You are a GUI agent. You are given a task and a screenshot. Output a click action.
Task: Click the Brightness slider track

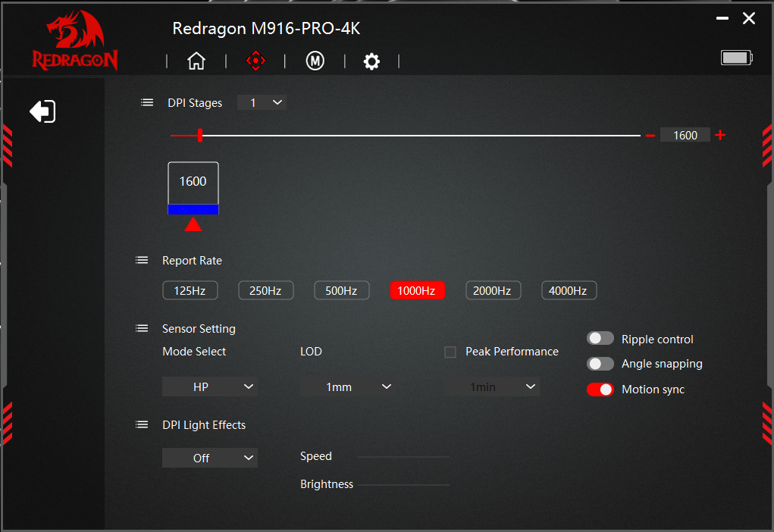tap(403, 484)
